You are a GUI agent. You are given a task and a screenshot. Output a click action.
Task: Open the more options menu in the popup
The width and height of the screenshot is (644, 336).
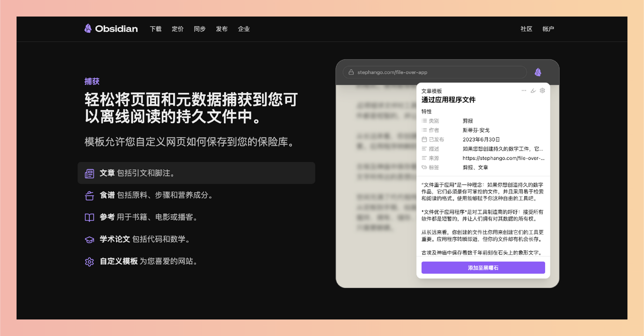tap(523, 90)
